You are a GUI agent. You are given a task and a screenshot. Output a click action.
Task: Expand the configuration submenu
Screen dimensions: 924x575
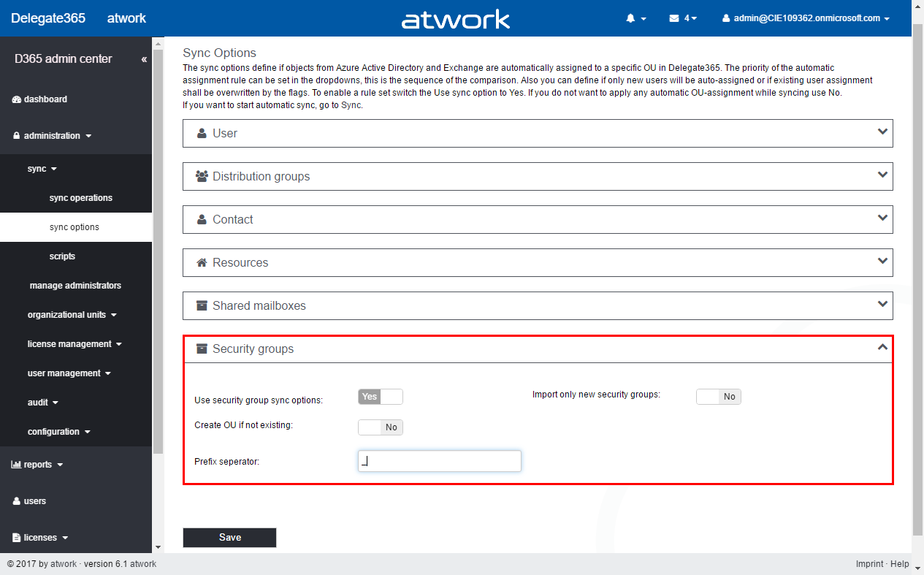pyautogui.click(x=58, y=432)
